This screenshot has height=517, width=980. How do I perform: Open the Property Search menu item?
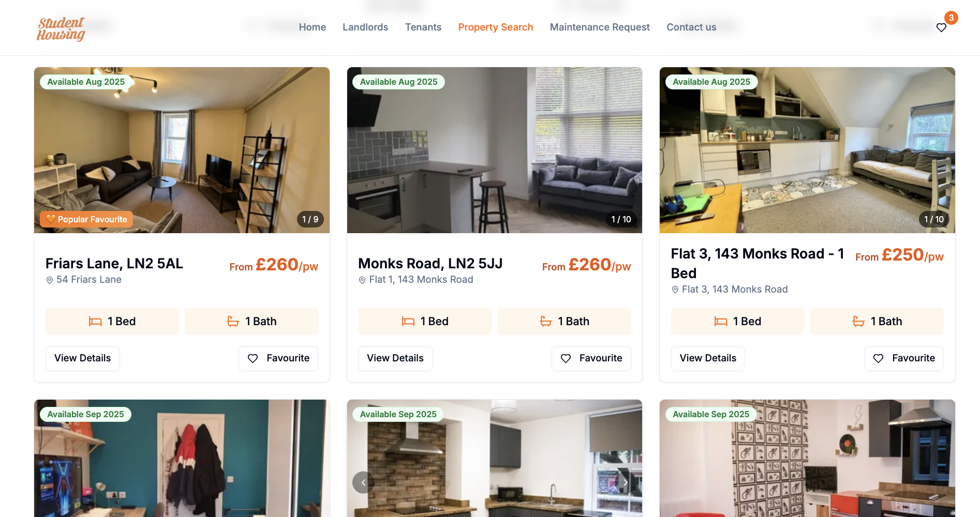(496, 27)
